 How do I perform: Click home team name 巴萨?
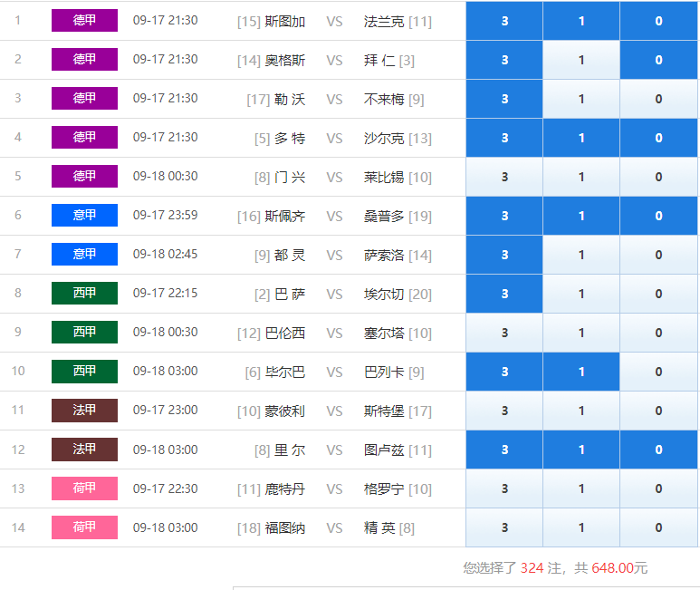tap(290, 295)
